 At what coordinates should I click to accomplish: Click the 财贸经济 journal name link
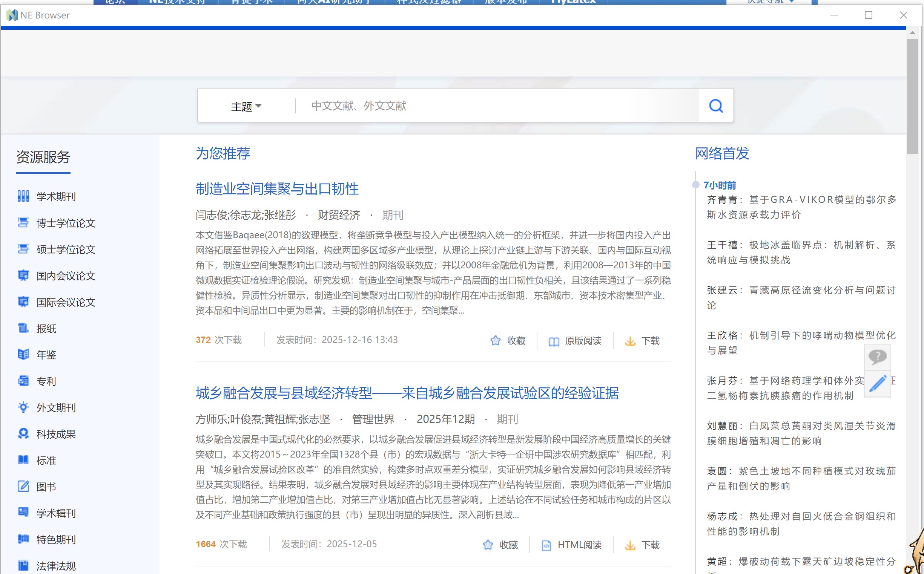pyautogui.click(x=339, y=215)
